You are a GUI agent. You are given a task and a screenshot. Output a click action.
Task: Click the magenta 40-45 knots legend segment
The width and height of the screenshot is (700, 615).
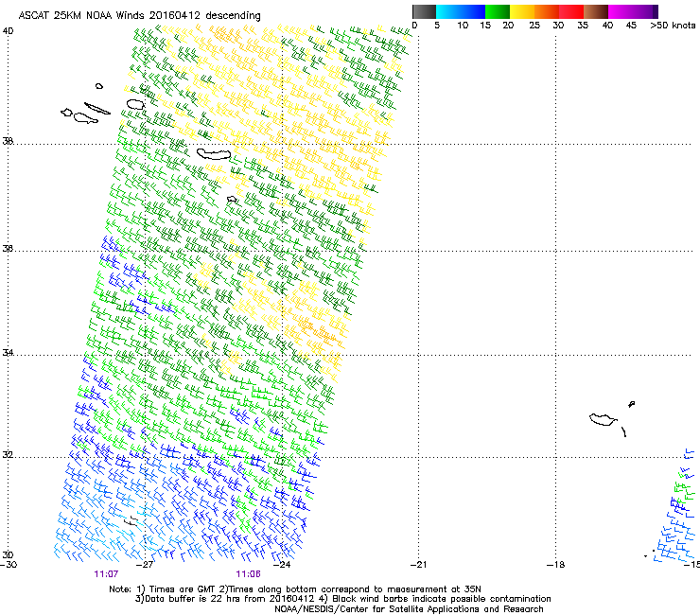click(621, 11)
